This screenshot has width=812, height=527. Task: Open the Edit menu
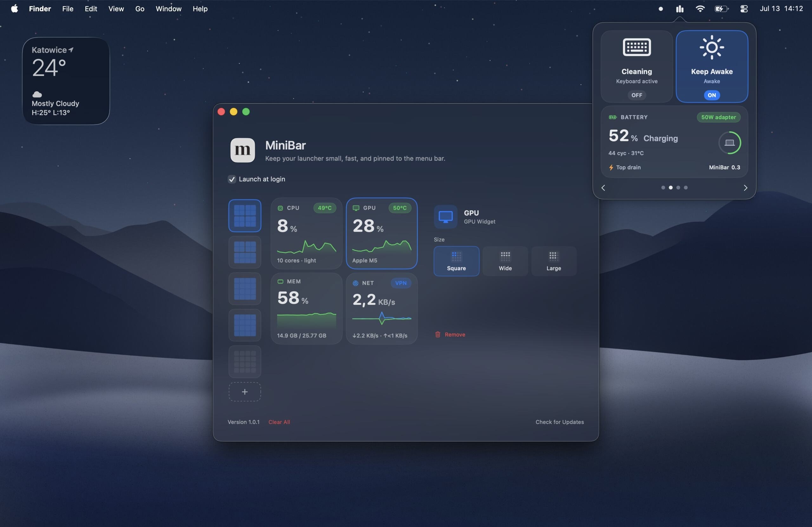pos(91,9)
